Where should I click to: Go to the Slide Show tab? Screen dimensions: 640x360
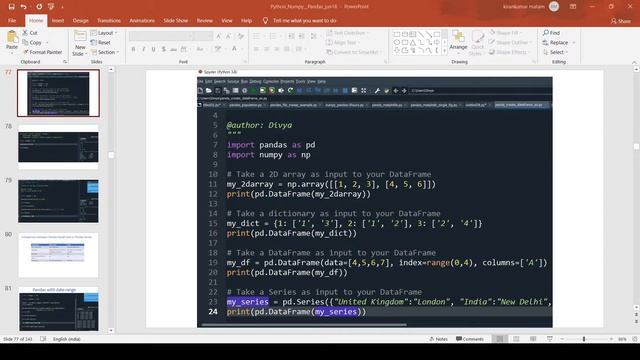[176, 20]
